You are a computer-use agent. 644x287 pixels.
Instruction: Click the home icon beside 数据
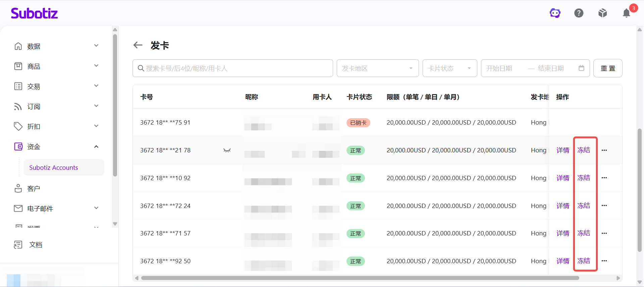pos(18,46)
